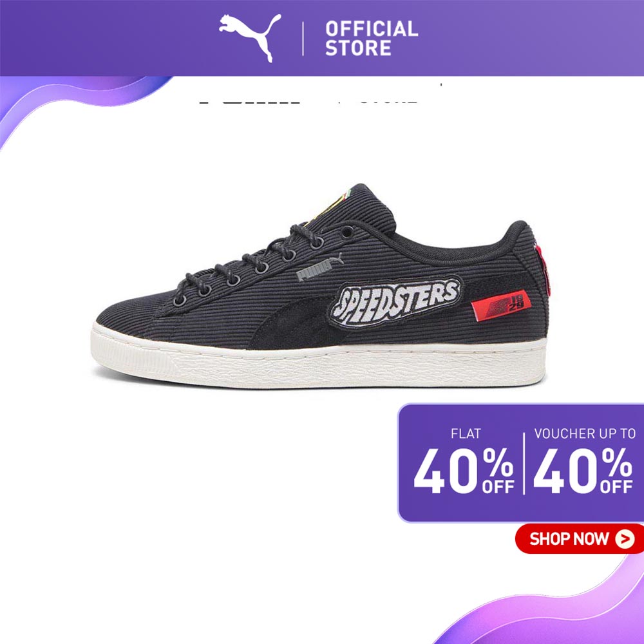
Task: Click the purple header banner
Action: [x=322, y=38]
